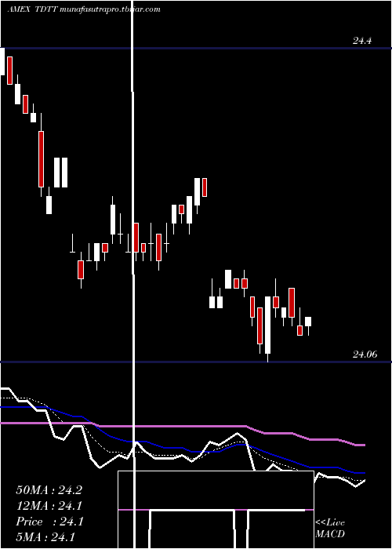Click the 24.06 lower price level label

365,354
